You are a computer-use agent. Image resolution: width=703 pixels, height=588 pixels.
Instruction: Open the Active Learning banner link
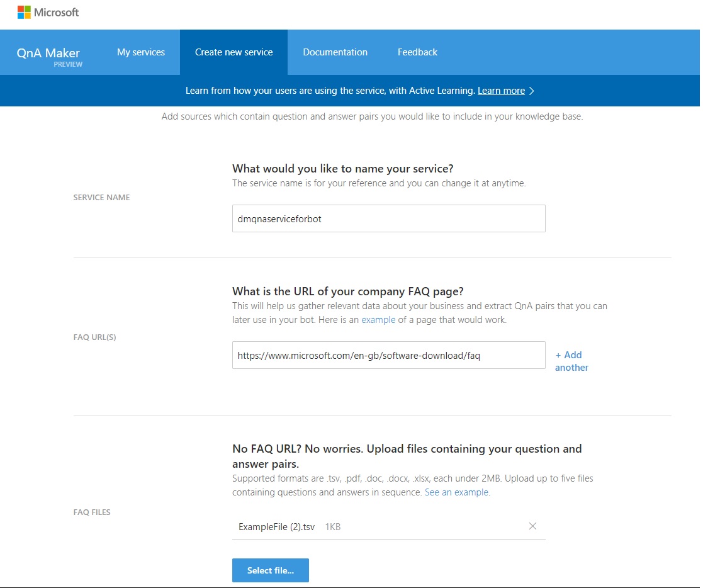[501, 91]
